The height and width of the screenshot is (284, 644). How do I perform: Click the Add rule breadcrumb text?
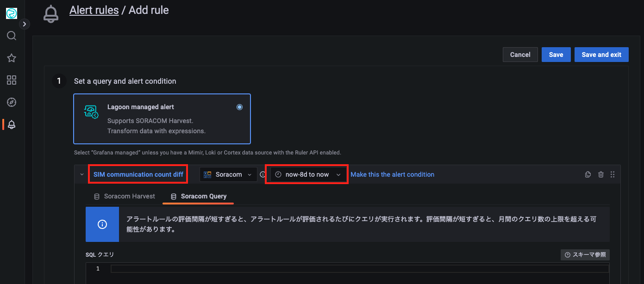149,10
